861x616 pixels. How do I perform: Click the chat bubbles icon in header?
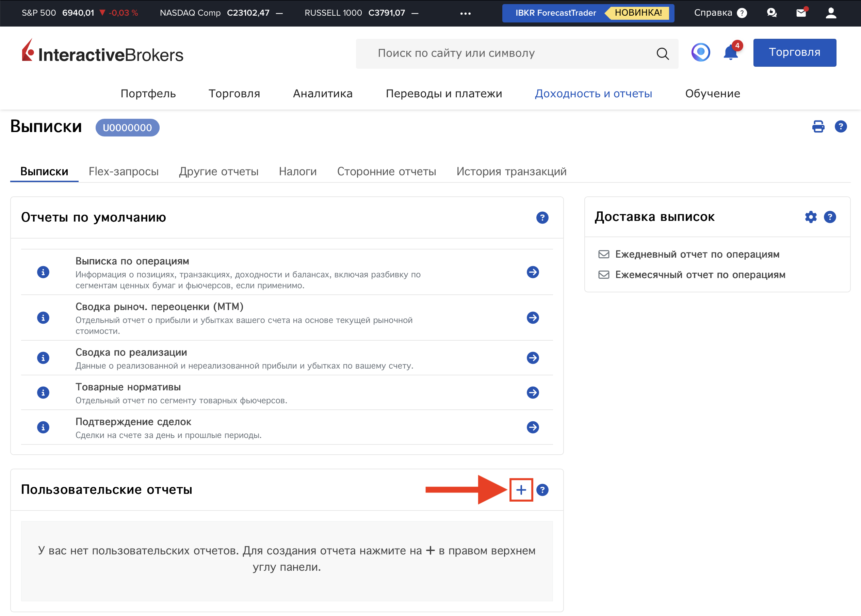click(771, 13)
